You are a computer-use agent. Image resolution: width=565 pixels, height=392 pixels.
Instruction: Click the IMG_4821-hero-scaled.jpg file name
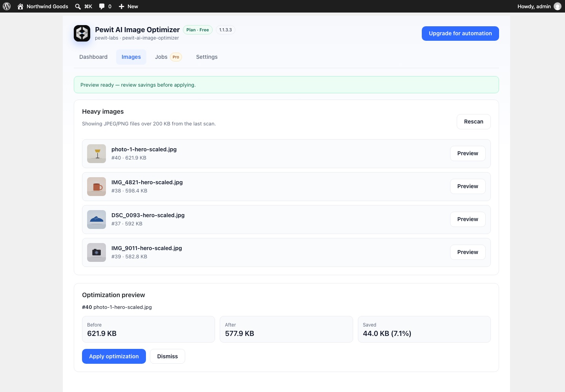(x=147, y=182)
